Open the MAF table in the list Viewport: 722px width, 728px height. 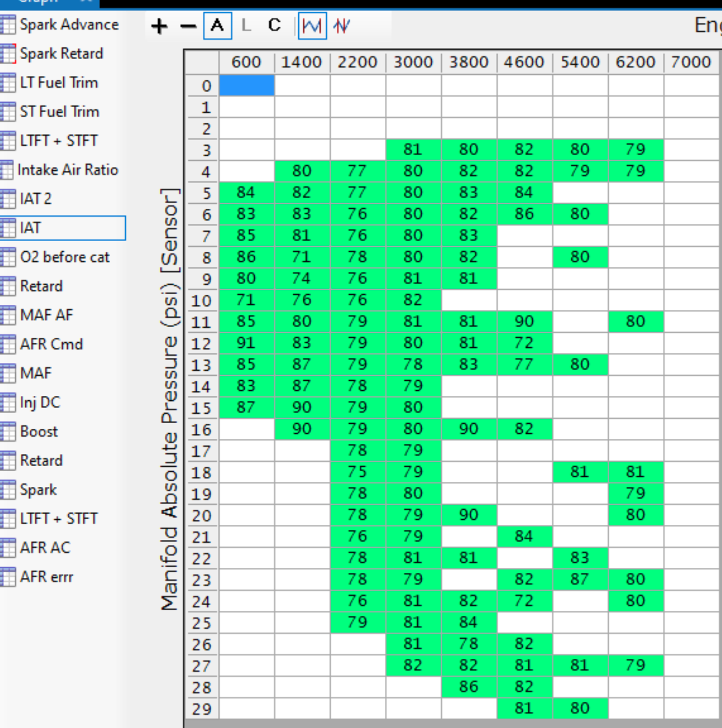point(35,373)
